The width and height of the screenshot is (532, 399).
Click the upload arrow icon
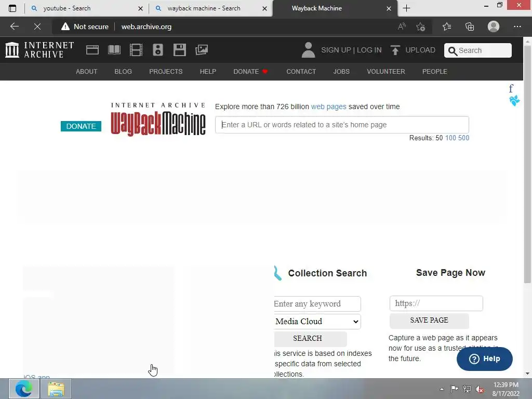click(x=395, y=50)
